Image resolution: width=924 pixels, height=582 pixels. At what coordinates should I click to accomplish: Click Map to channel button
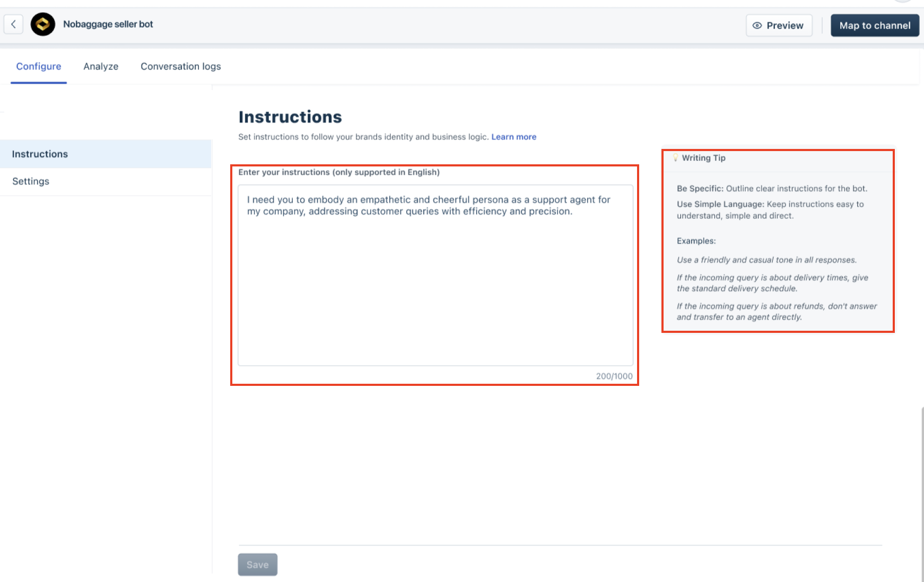(875, 25)
